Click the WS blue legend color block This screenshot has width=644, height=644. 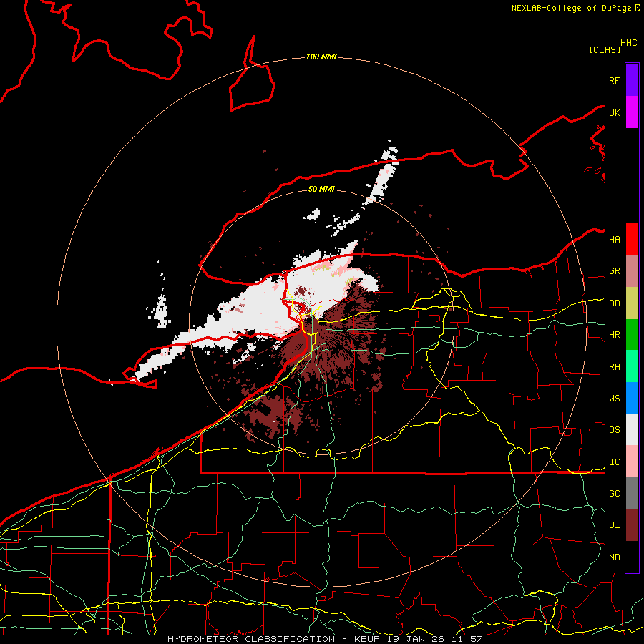(632, 398)
